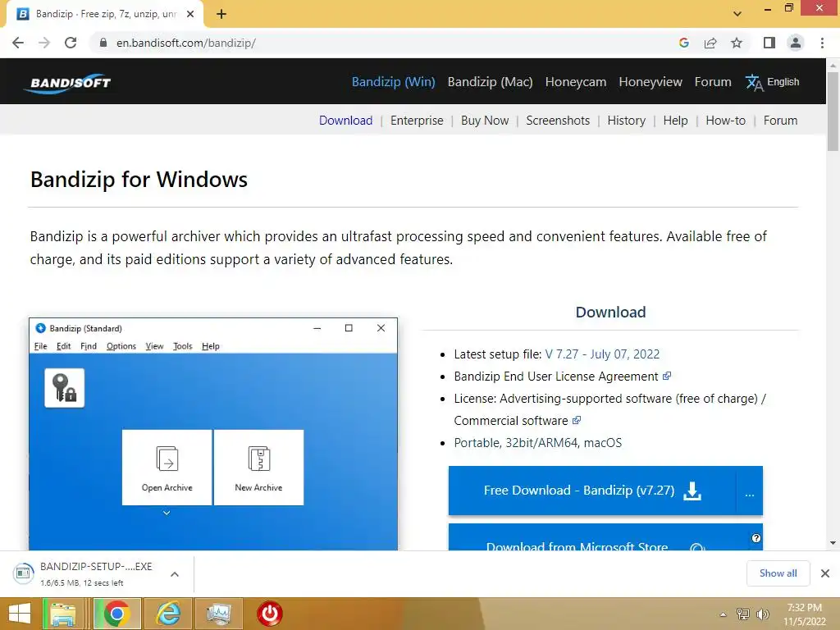Click the Bandisoft logo
The image size is (840, 630).
coord(67,83)
